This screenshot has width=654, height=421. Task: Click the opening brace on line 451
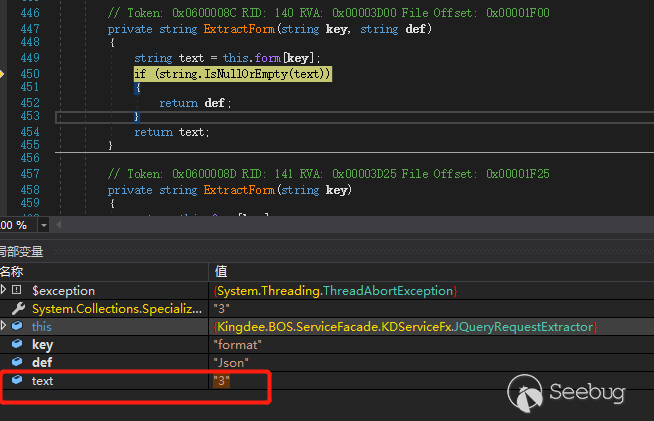pyautogui.click(x=137, y=88)
